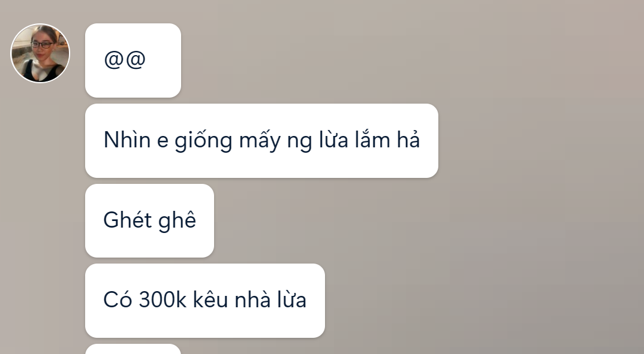The height and width of the screenshot is (354, 644).
Task: Click the partially visible message bubble at bottom
Action: coord(133,349)
